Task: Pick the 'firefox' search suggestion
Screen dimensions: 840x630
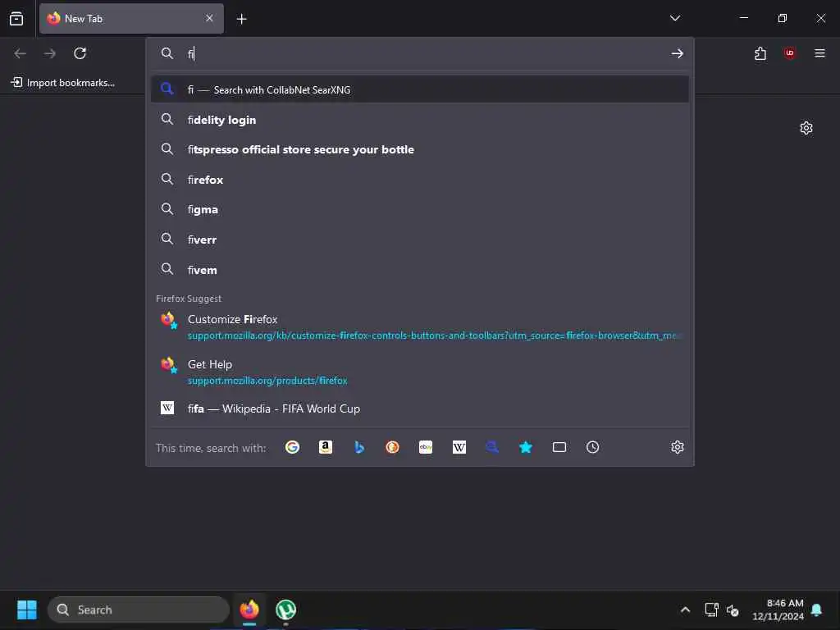Action: pos(420,180)
